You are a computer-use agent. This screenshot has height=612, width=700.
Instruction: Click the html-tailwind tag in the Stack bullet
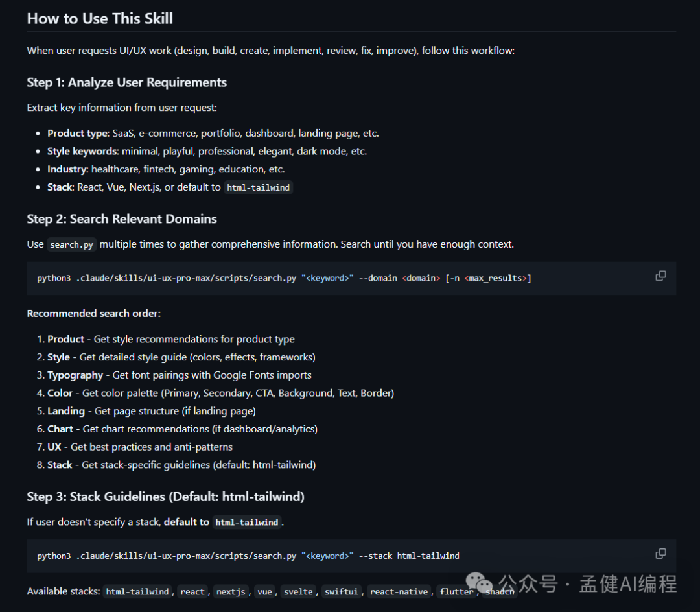point(259,188)
